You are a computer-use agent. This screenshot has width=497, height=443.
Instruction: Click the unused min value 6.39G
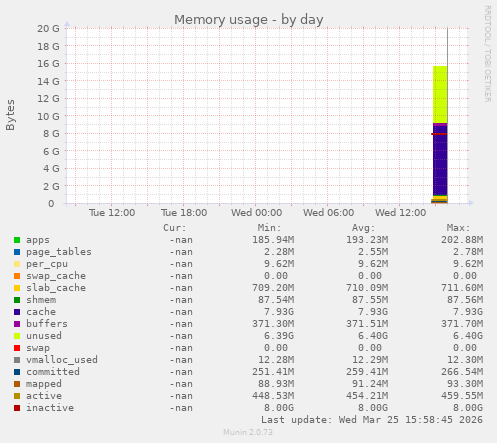279,336
